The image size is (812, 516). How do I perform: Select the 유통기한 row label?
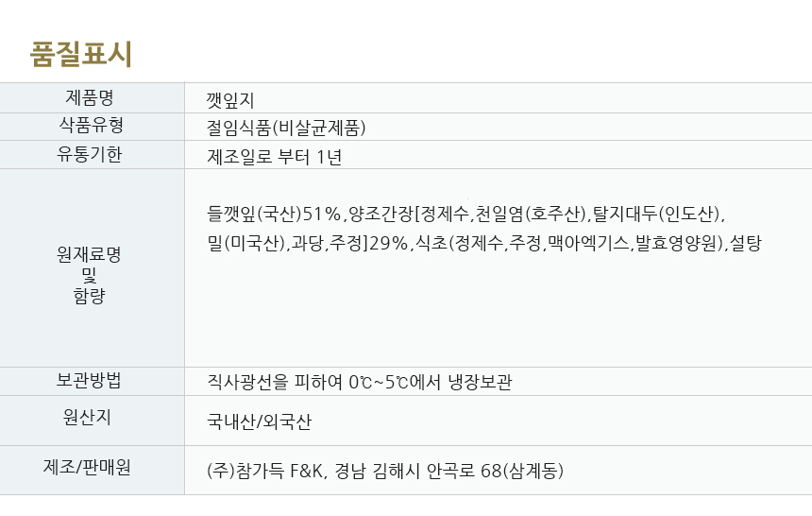point(91,155)
